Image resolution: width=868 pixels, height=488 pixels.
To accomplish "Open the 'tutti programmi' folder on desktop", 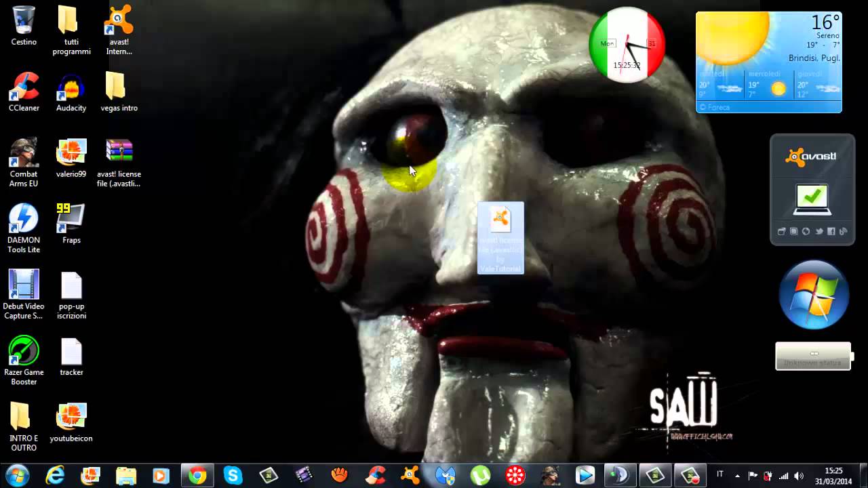I will coord(71,30).
